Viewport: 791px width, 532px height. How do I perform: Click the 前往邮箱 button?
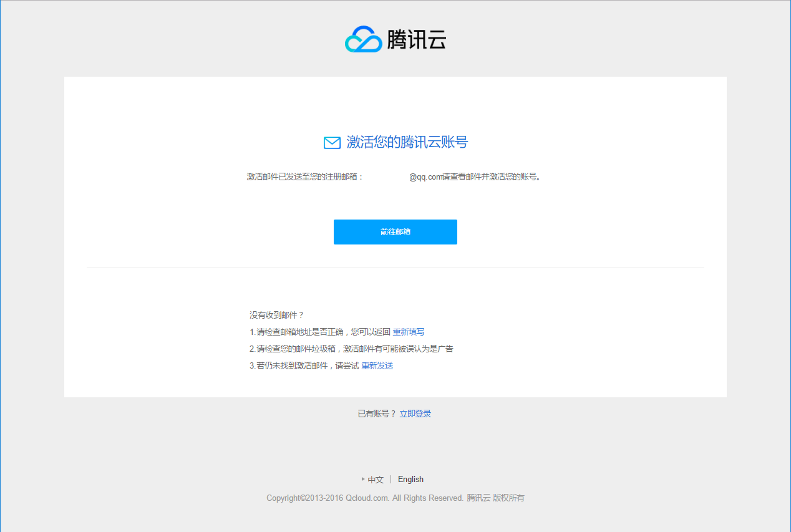pyautogui.click(x=395, y=232)
